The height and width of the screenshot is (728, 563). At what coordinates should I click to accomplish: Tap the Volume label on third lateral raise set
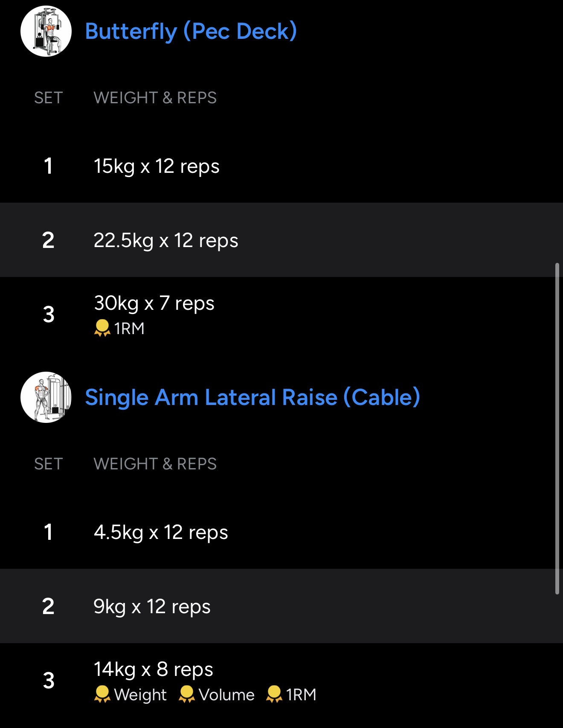(226, 695)
